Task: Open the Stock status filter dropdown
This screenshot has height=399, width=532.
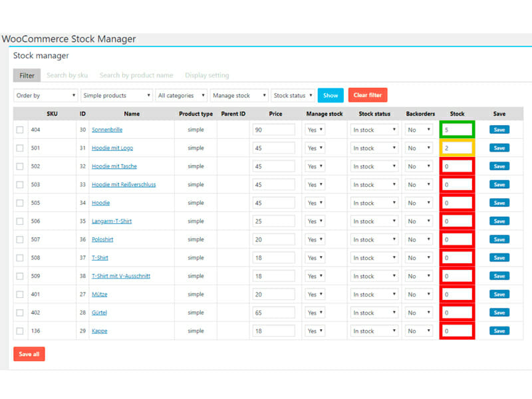Action: pyautogui.click(x=293, y=96)
